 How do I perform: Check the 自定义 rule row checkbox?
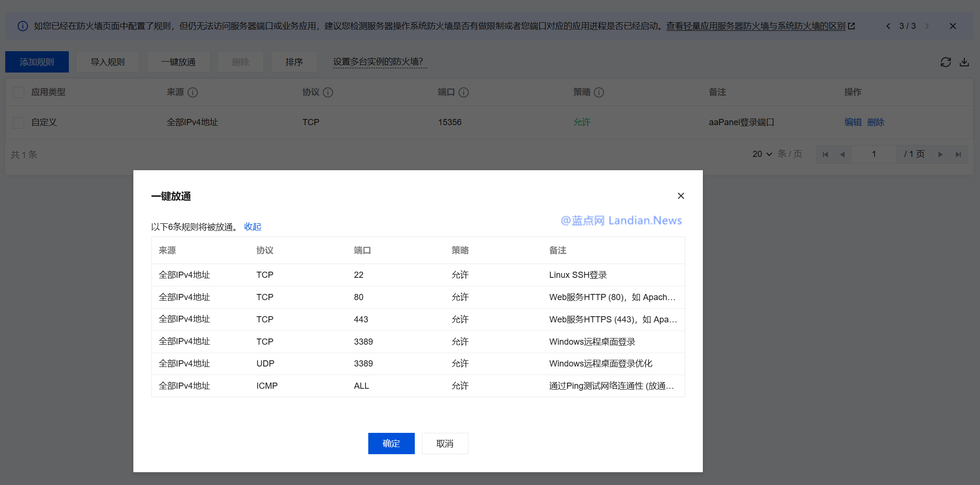pyautogui.click(x=19, y=122)
